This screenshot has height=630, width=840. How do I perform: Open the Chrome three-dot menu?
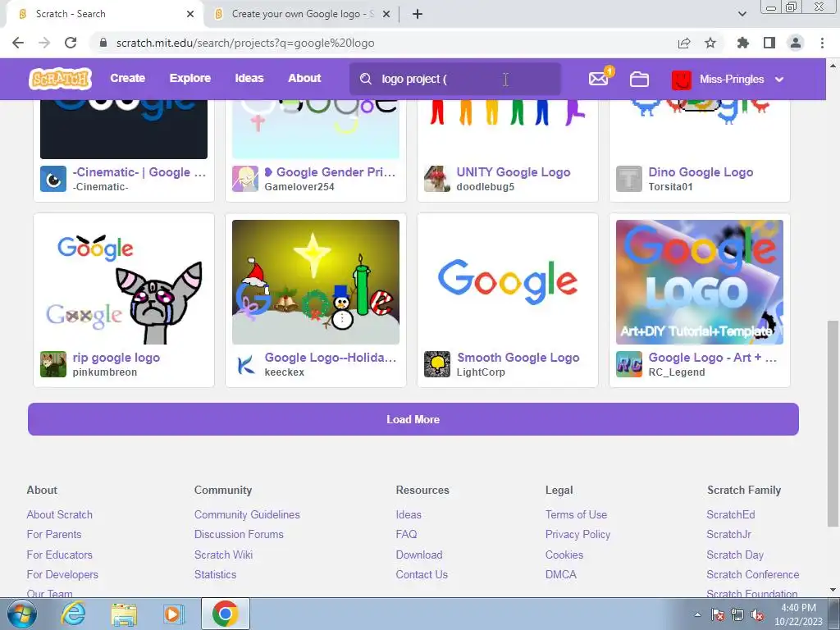coord(822,43)
